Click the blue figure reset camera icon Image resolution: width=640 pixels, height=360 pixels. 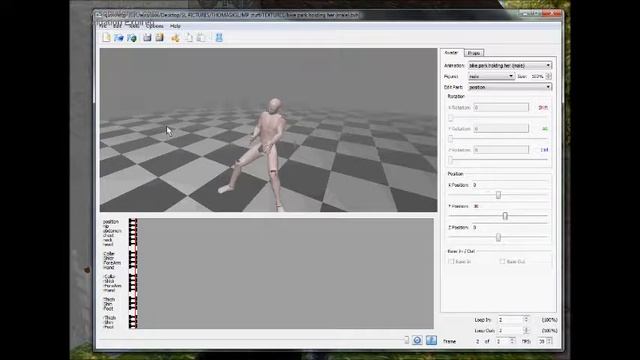click(x=219, y=38)
